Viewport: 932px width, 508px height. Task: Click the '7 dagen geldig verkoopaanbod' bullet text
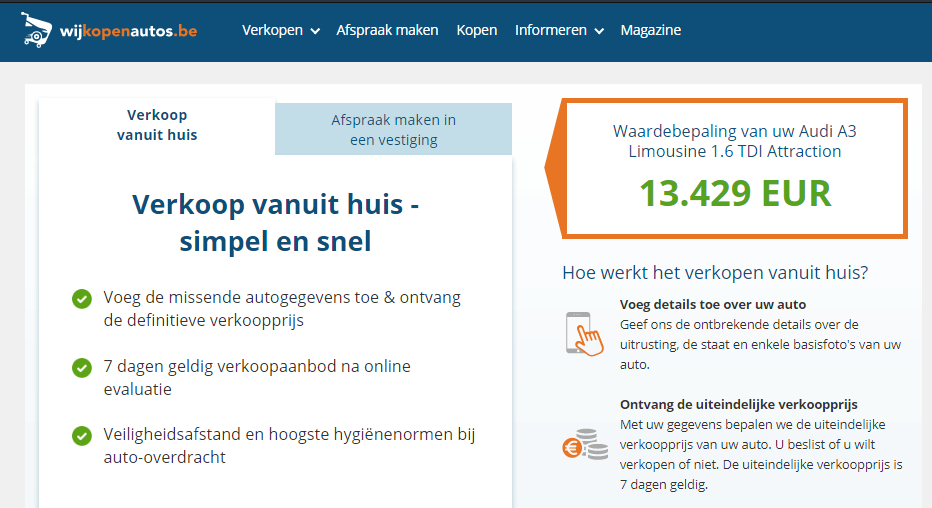tap(257, 377)
